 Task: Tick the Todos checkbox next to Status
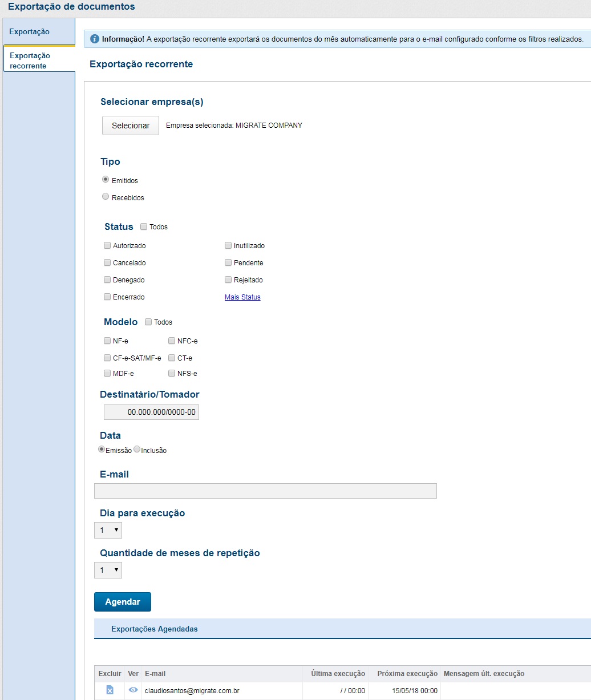tap(144, 226)
